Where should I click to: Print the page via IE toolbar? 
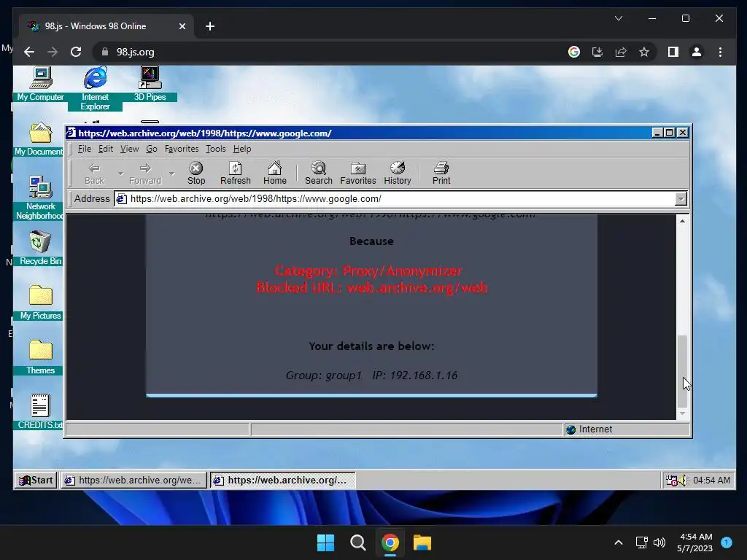click(441, 174)
